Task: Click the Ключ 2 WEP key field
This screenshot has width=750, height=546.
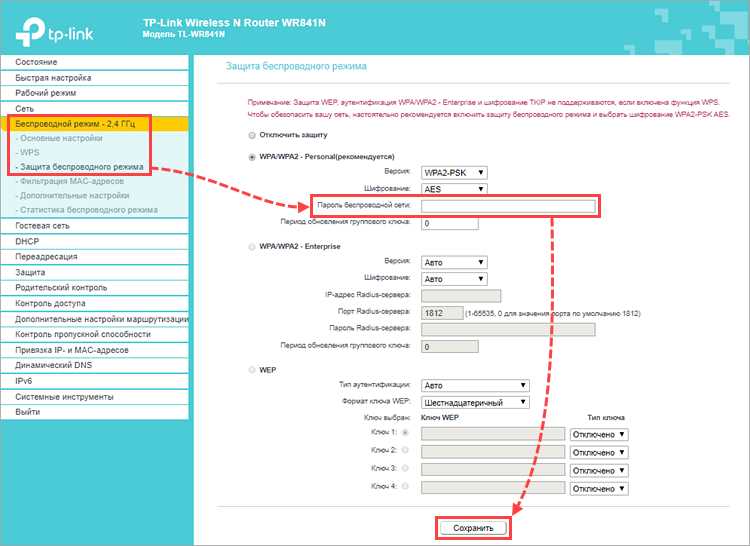Action: click(493, 452)
